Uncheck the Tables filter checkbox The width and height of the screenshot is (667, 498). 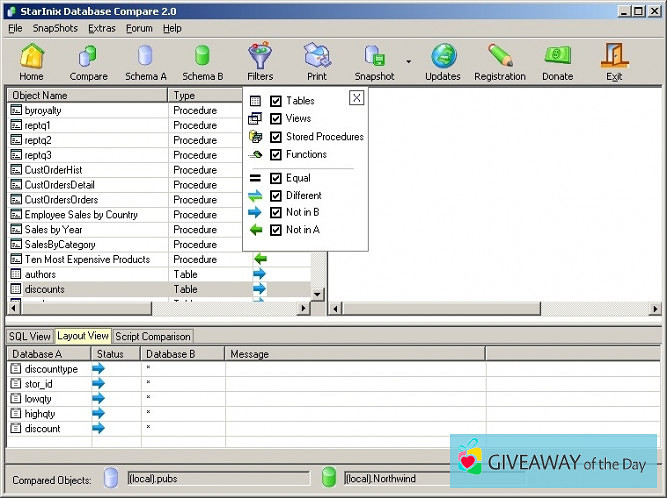pos(276,101)
